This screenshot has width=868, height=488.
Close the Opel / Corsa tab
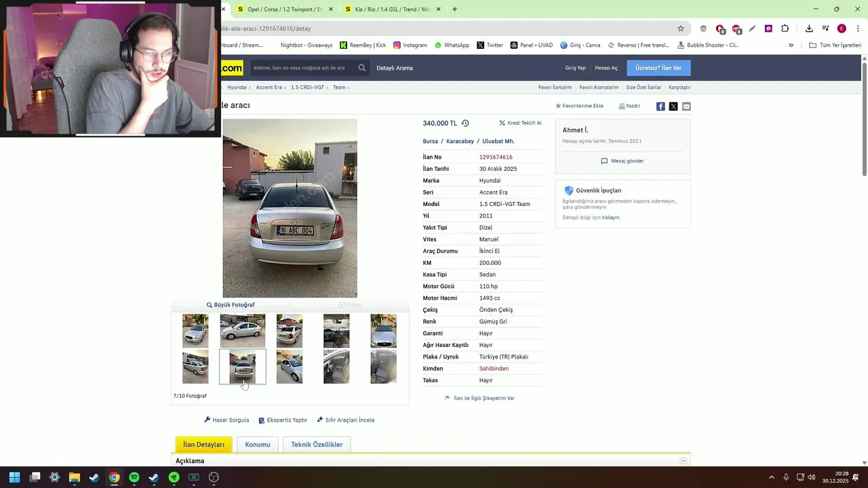click(x=331, y=9)
